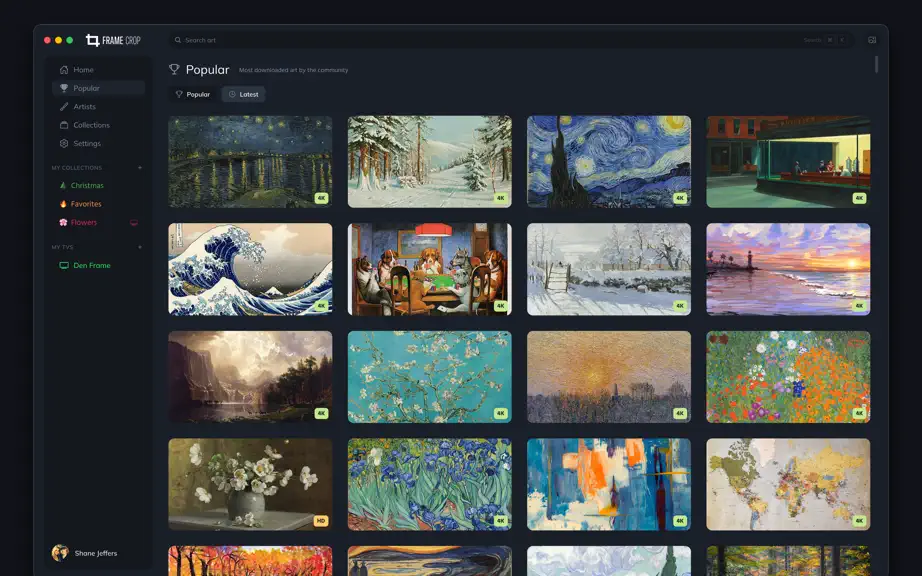This screenshot has height=576, width=922.
Task: Open The Great Wave painting
Action: [x=250, y=269]
